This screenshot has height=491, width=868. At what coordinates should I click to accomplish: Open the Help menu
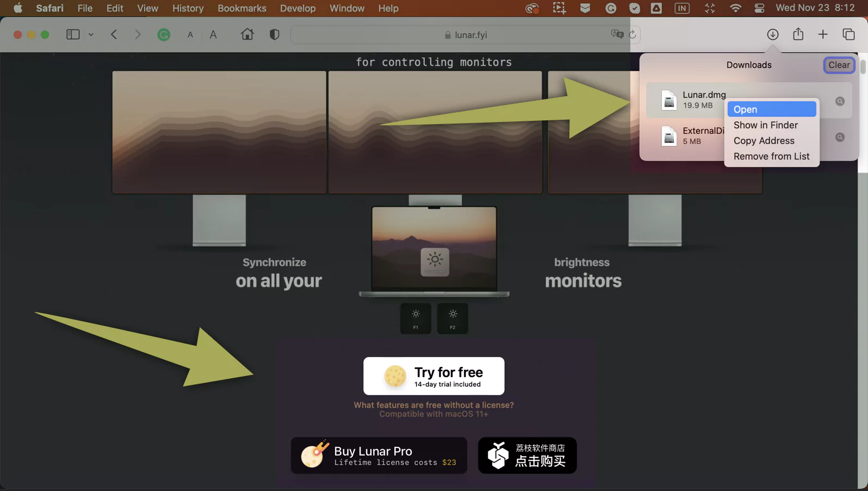coord(388,8)
